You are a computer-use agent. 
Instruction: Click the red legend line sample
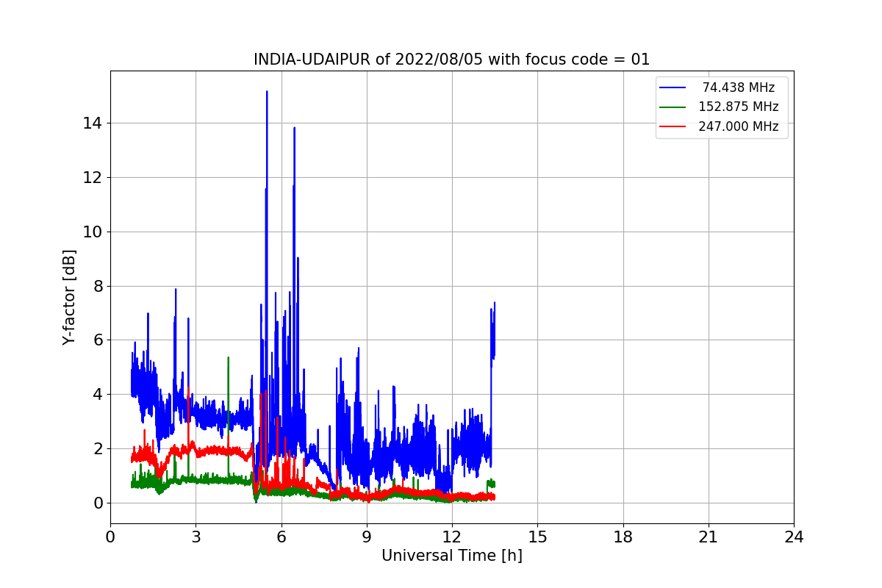point(673,126)
